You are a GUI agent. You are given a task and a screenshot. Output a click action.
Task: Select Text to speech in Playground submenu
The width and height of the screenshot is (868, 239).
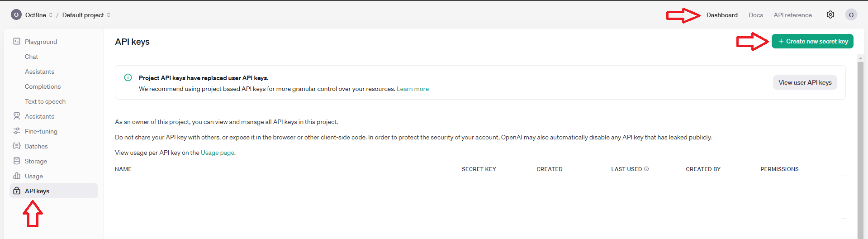click(45, 101)
